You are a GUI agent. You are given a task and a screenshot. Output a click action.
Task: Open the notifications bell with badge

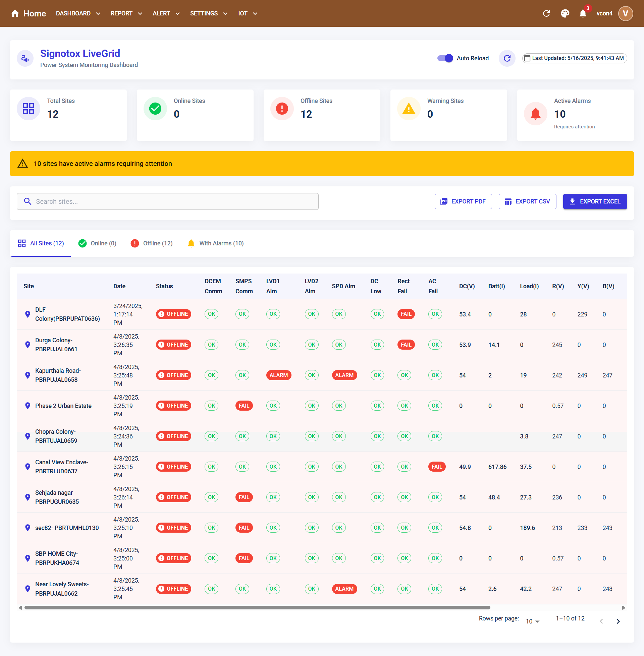(x=583, y=13)
